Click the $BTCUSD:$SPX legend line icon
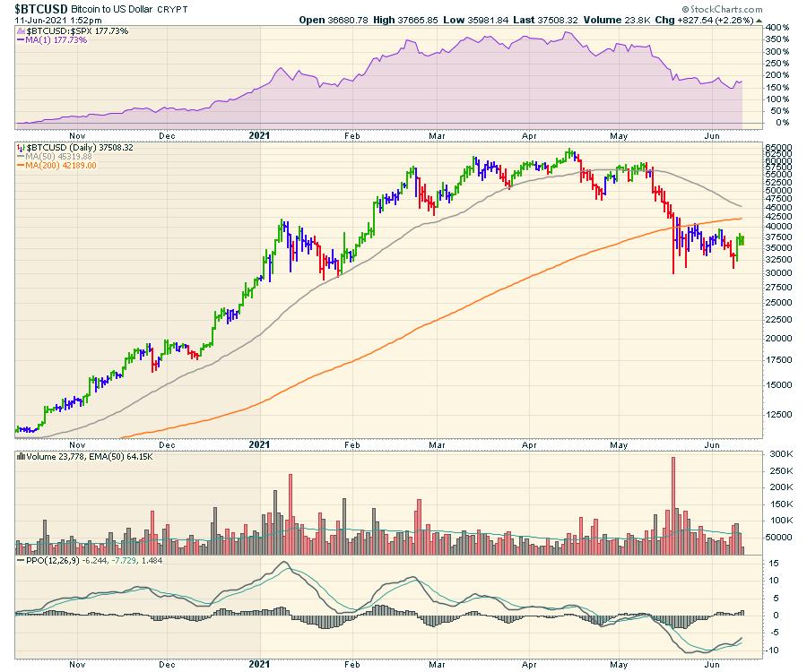 (22, 30)
